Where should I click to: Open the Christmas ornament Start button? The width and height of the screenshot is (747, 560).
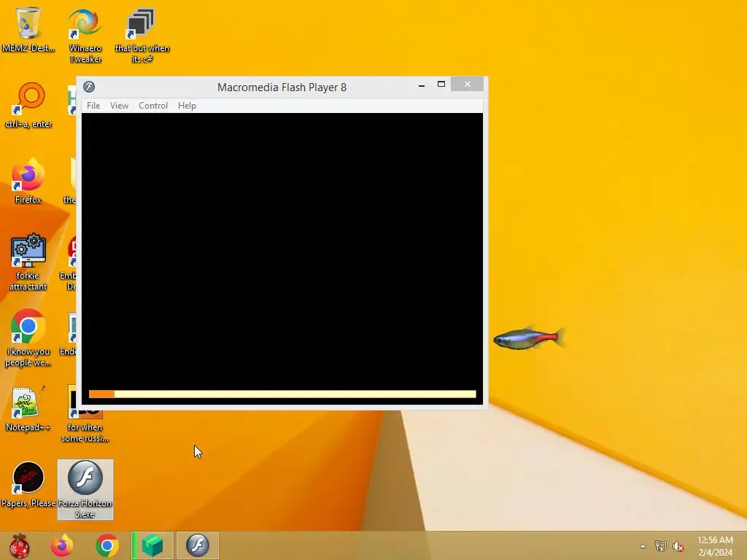coord(19,545)
